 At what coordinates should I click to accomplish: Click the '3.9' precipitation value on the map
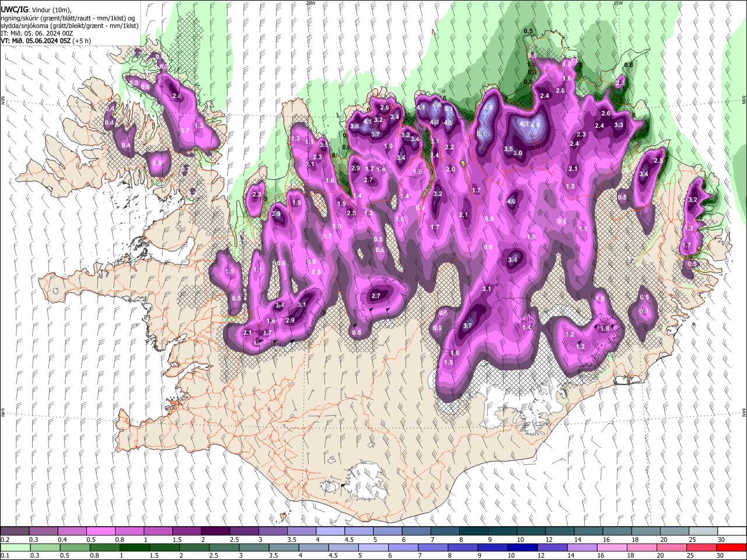[x=276, y=214]
